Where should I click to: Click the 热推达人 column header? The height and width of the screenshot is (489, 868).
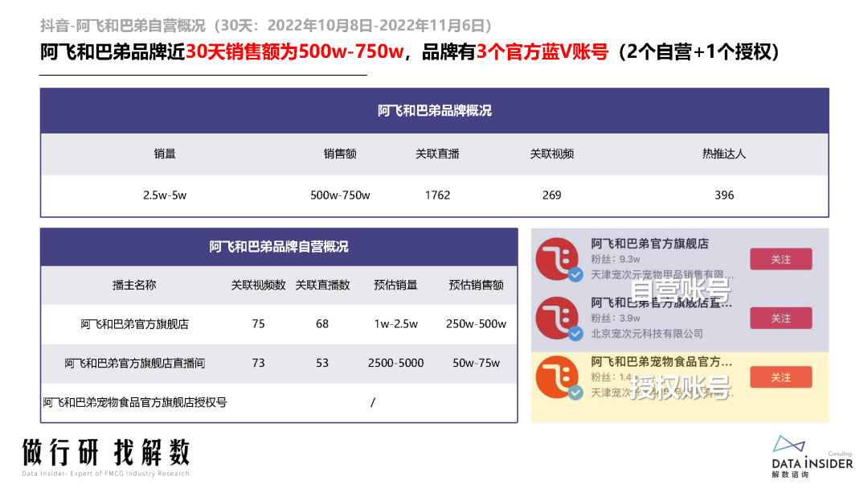[x=724, y=154]
